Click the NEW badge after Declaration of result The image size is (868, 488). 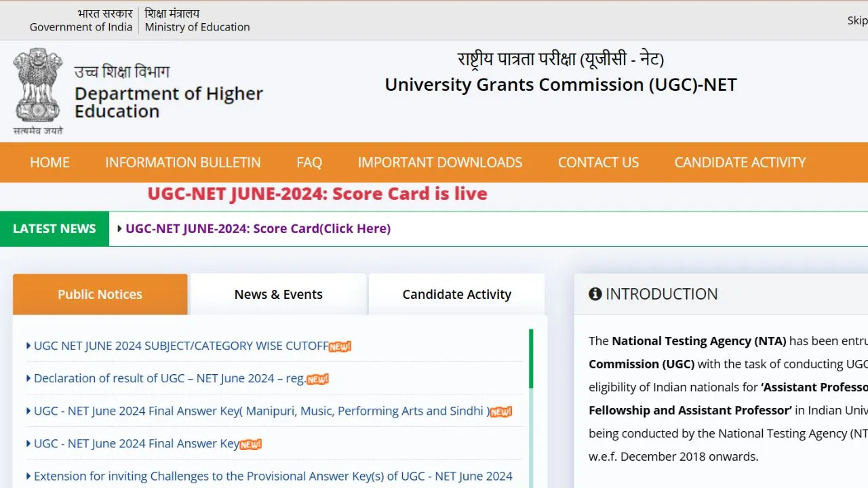click(317, 380)
